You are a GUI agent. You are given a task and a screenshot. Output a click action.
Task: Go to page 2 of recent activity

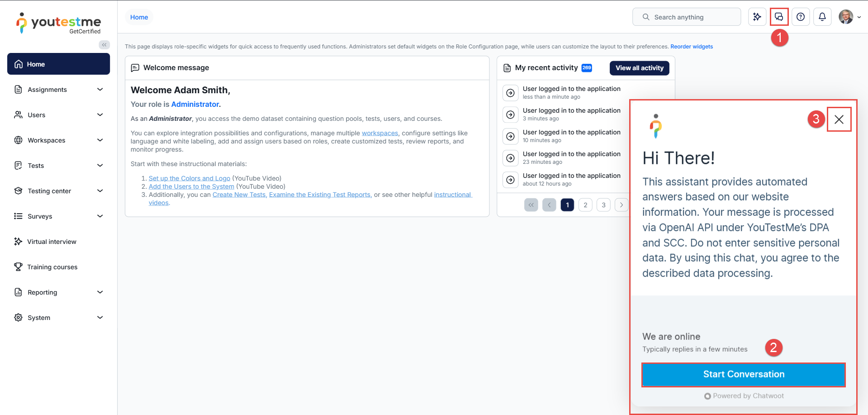(585, 205)
